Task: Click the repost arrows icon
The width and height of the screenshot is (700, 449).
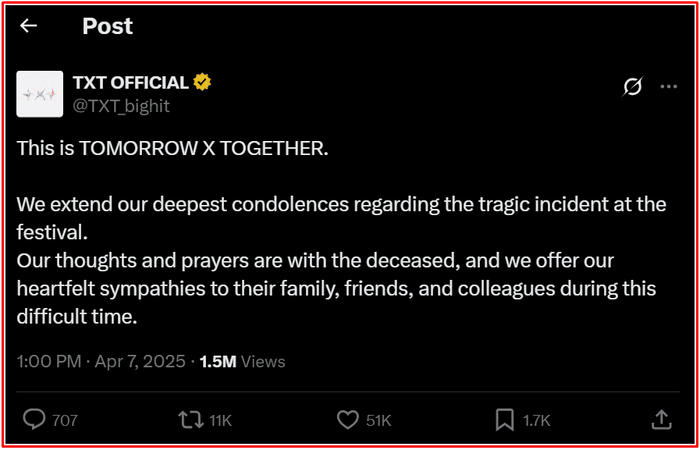Action: tap(188, 420)
